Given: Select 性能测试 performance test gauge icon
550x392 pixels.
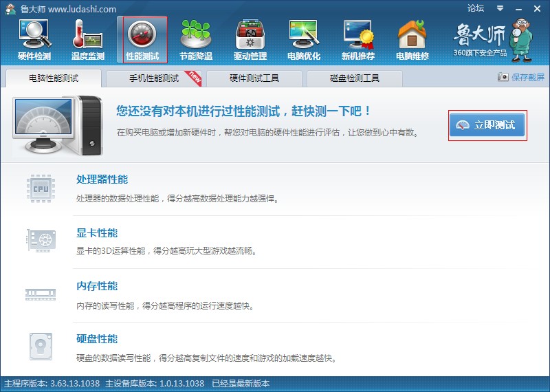Looking at the screenshot, I should (x=142, y=40).
